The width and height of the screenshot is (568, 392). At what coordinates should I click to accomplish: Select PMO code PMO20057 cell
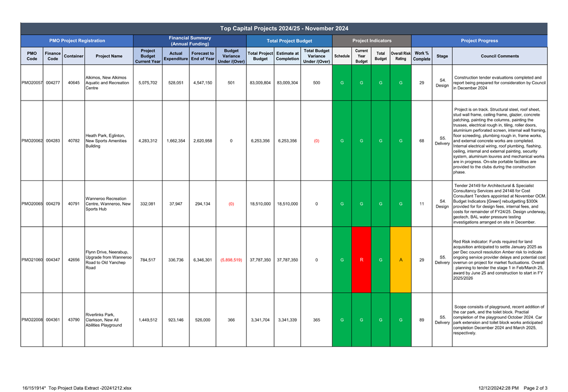pyautogui.click(x=32, y=83)
